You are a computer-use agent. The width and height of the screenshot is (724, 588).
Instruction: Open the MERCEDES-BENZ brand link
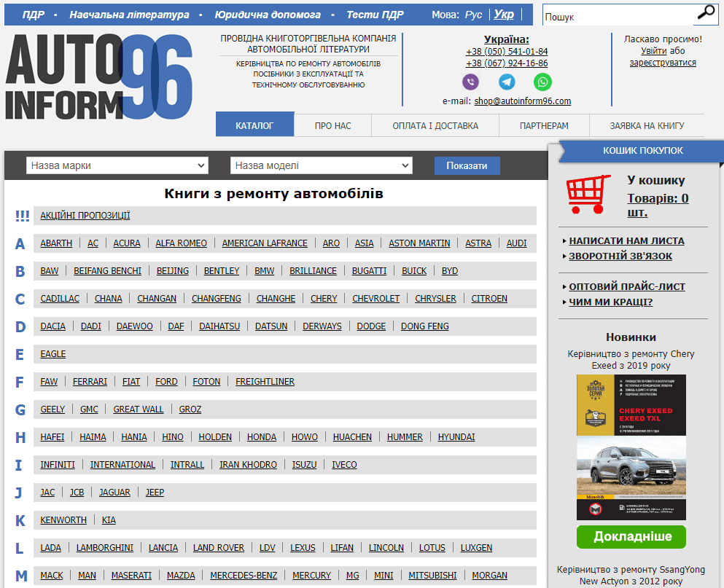[x=244, y=576]
